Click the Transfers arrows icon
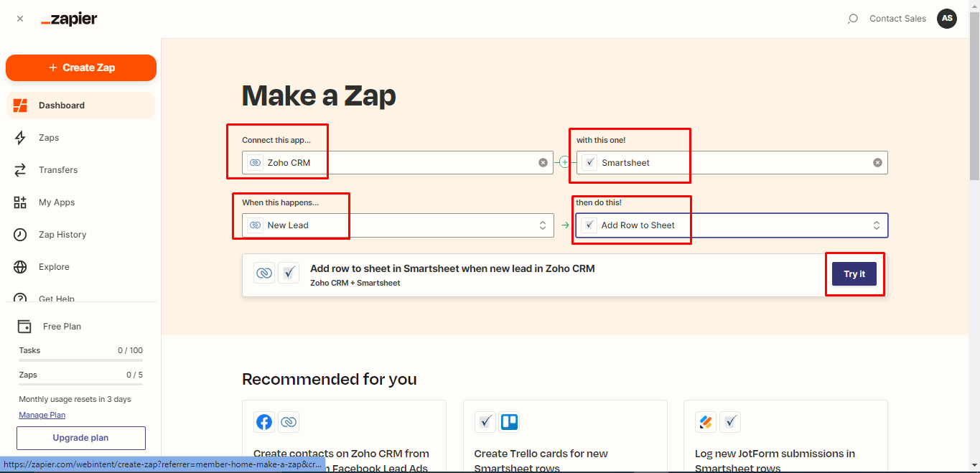This screenshot has height=473, width=980. [x=21, y=170]
